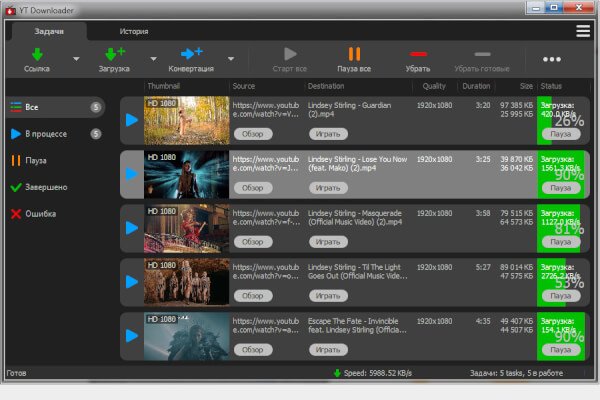Click Обзор button on Guardian row

click(253, 134)
